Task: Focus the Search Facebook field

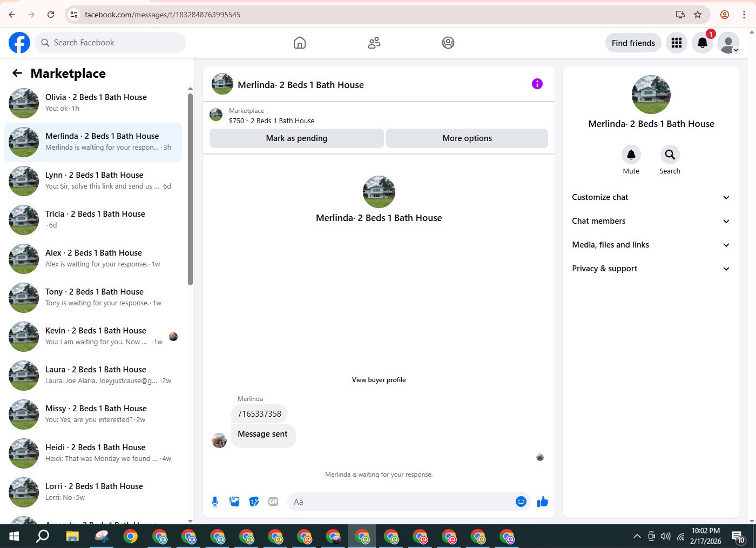Action: (x=110, y=43)
